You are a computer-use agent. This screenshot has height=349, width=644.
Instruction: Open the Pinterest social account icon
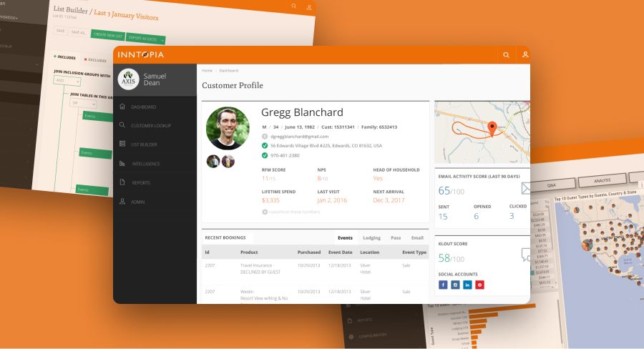479,285
